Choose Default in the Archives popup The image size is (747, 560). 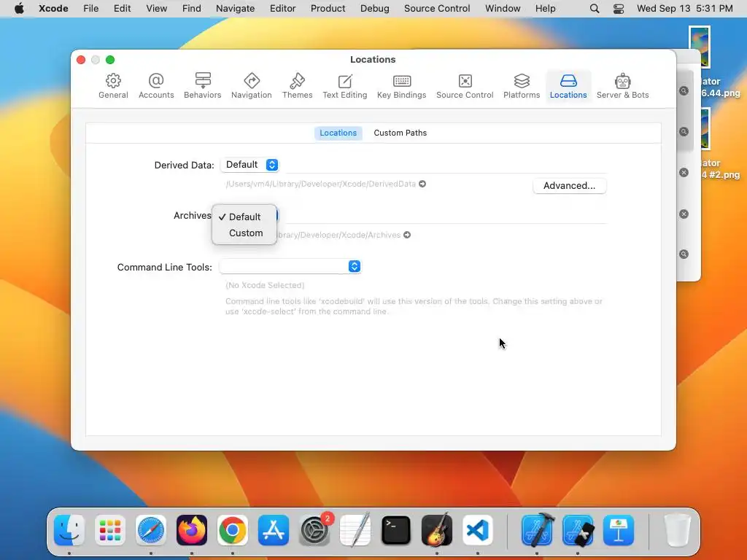(x=244, y=217)
